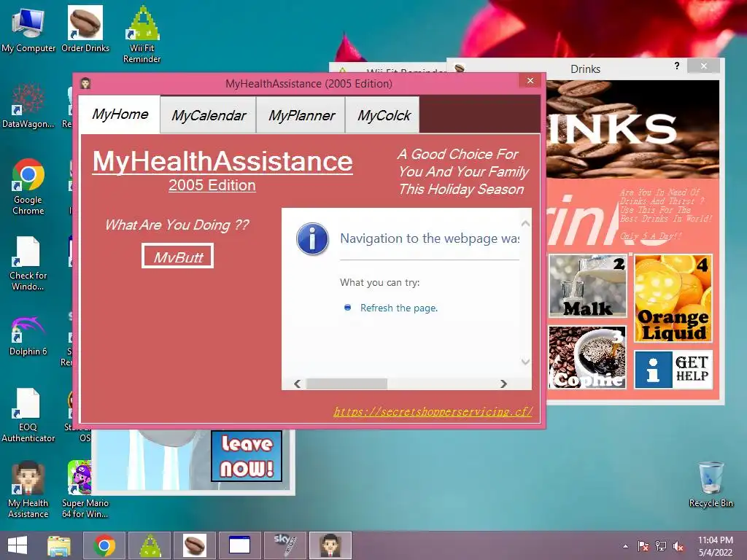Open the My Computer desktop icon
This screenshot has width=747, height=560.
(28, 29)
